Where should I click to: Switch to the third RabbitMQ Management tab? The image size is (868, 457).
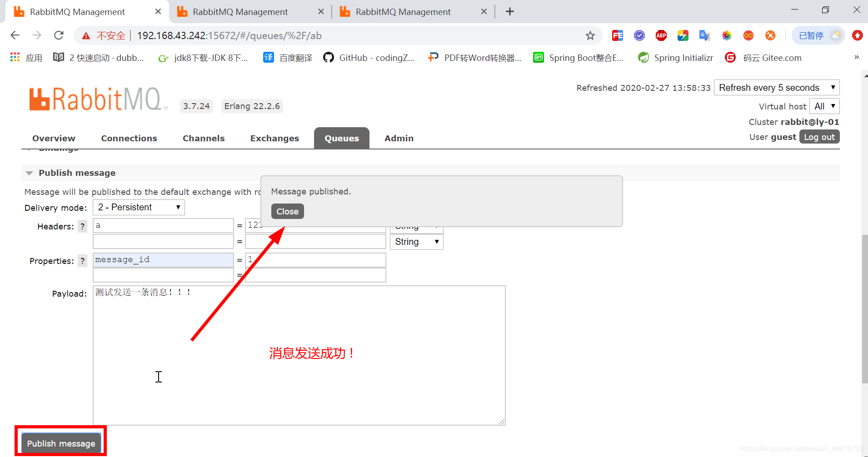(403, 12)
